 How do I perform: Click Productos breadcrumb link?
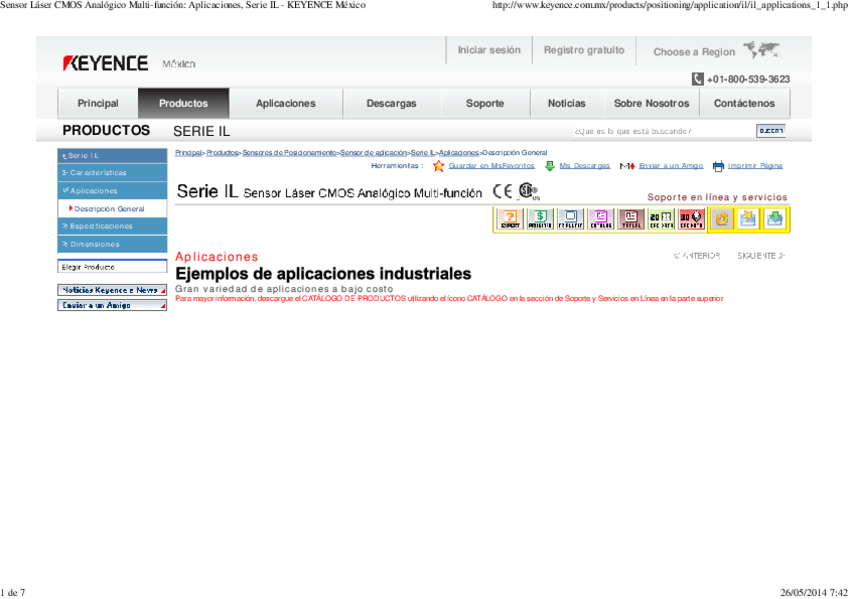[222, 152]
